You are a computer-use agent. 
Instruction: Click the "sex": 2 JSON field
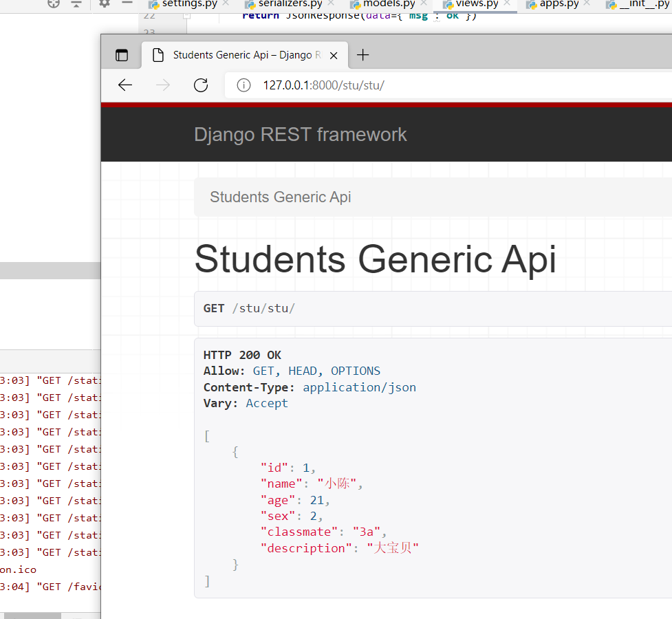(292, 516)
